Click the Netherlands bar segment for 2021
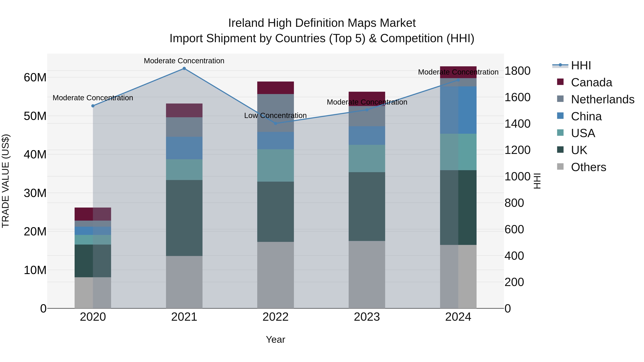 (x=184, y=127)
